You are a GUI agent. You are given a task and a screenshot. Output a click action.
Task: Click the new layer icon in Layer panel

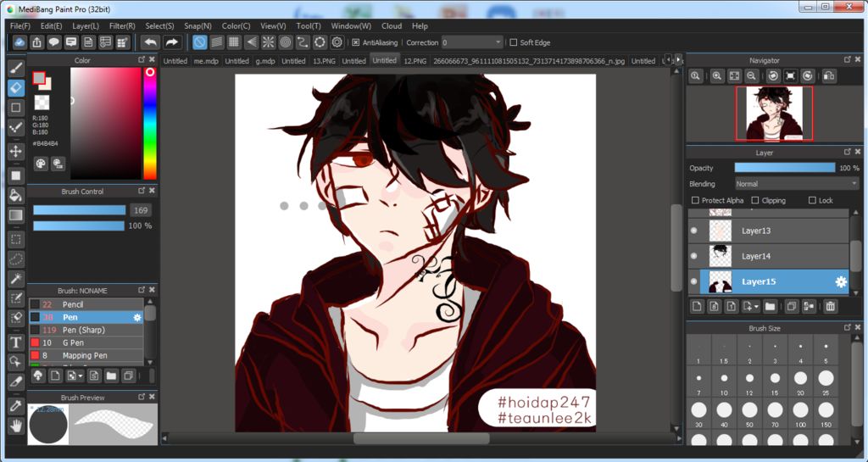click(x=697, y=306)
